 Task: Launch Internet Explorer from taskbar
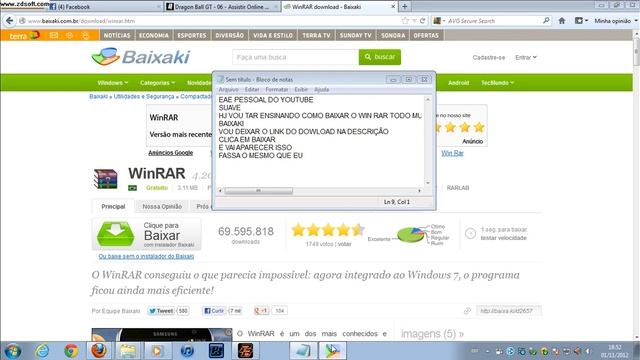[x=42, y=351]
